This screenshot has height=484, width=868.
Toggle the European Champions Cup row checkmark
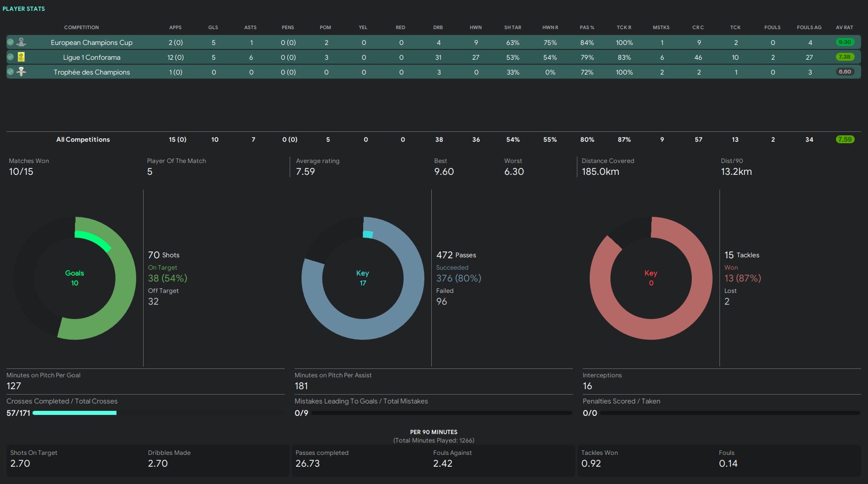10,42
